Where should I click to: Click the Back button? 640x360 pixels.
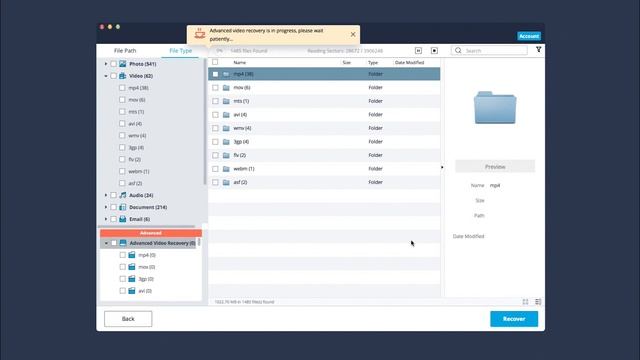coord(128,319)
